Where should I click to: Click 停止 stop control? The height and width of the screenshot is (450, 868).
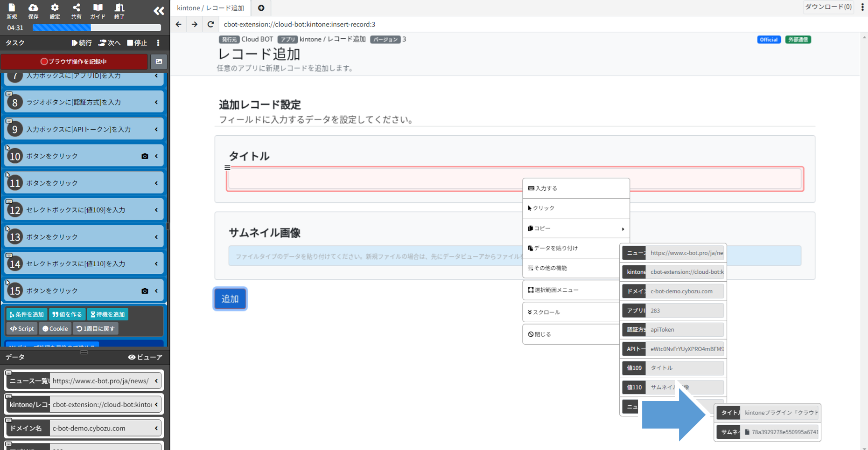tap(137, 43)
